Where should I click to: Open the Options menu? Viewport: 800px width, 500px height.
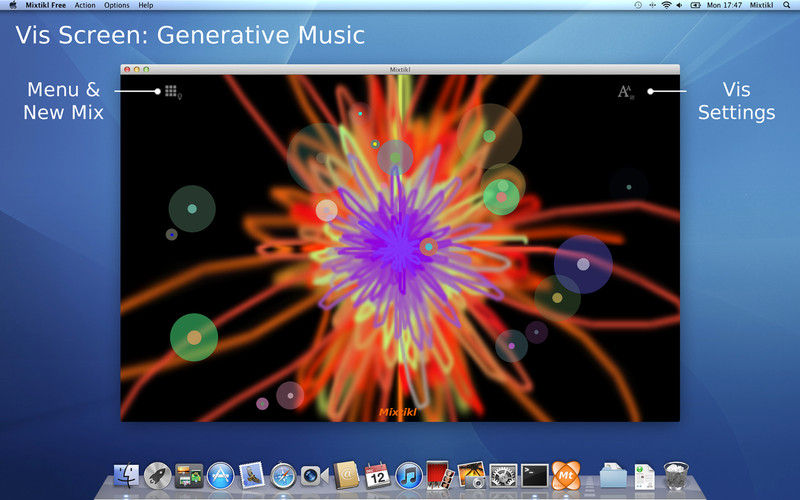117,5
